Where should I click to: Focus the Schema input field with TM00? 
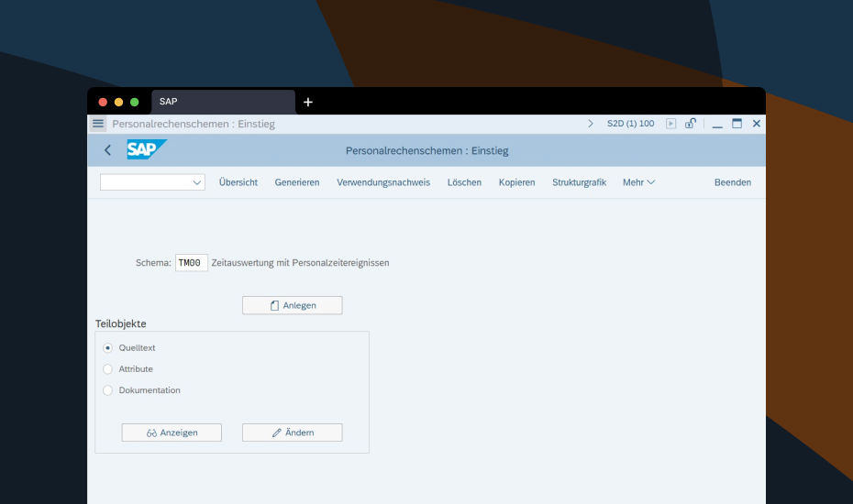click(x=192, y=263)
